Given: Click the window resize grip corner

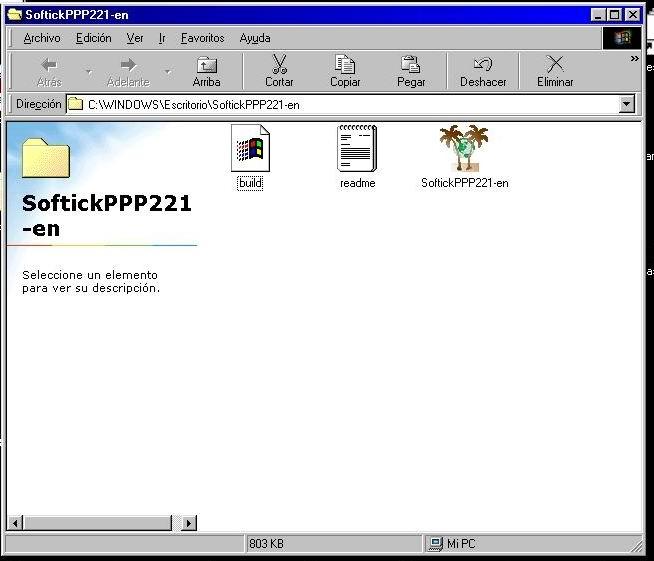Looking at the screenshot, I should coord(636,546).
